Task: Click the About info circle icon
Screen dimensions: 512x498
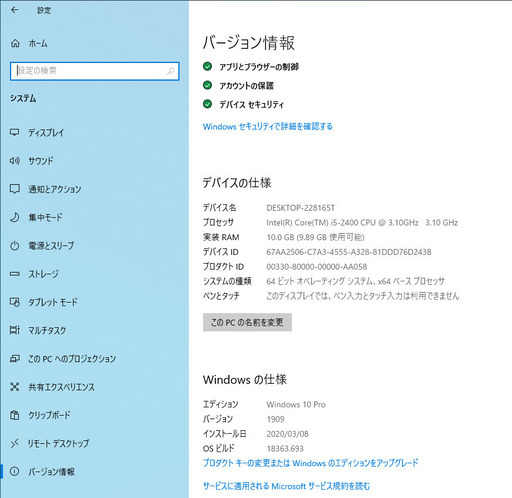Action: pyautogui.click(x=14, y=471)
